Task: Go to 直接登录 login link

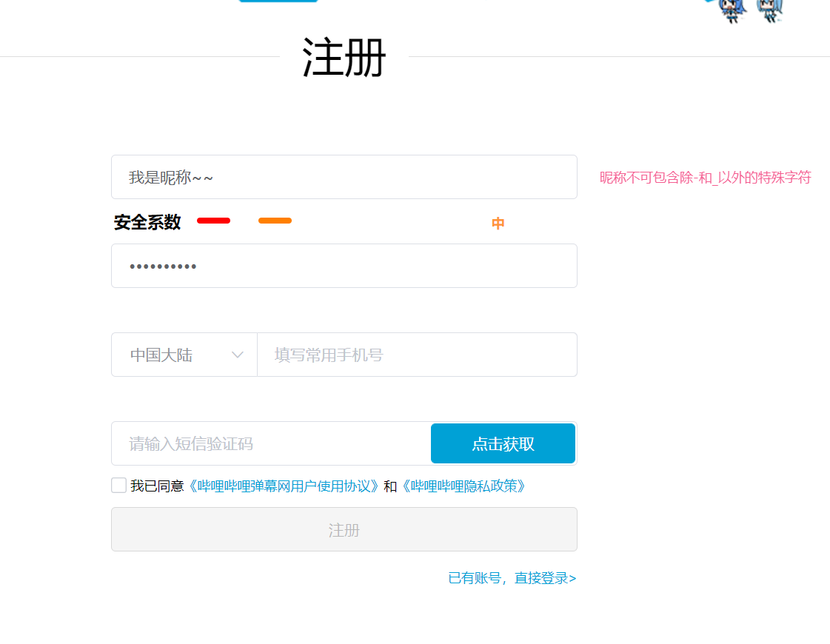Action: click(545, 578)
